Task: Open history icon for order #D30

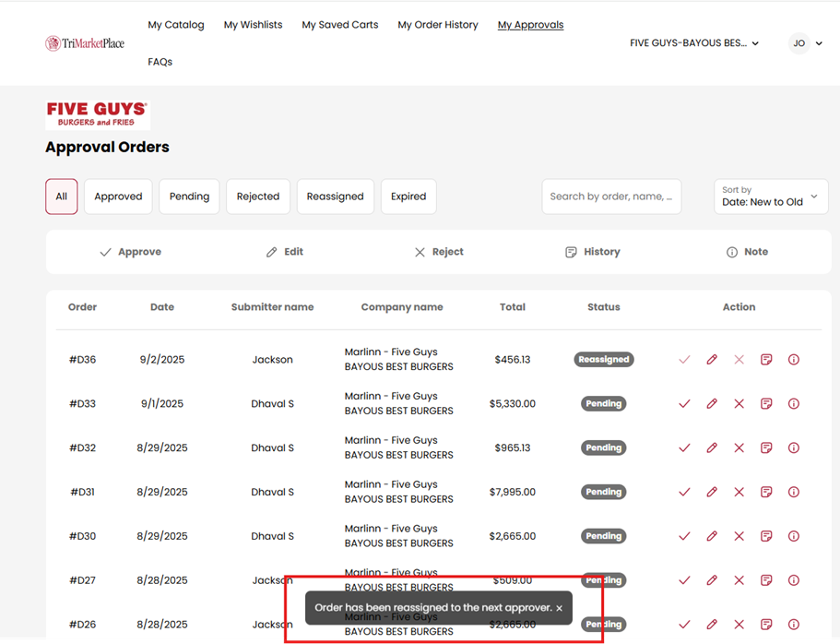Action: [x=766, y=537]
